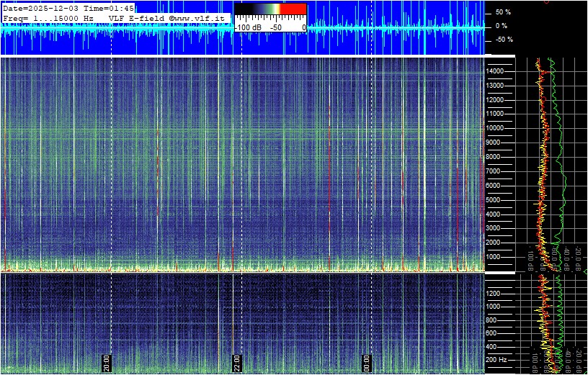Click the -100 dB color scale label

pyautogui.click(x=250, y=27)
